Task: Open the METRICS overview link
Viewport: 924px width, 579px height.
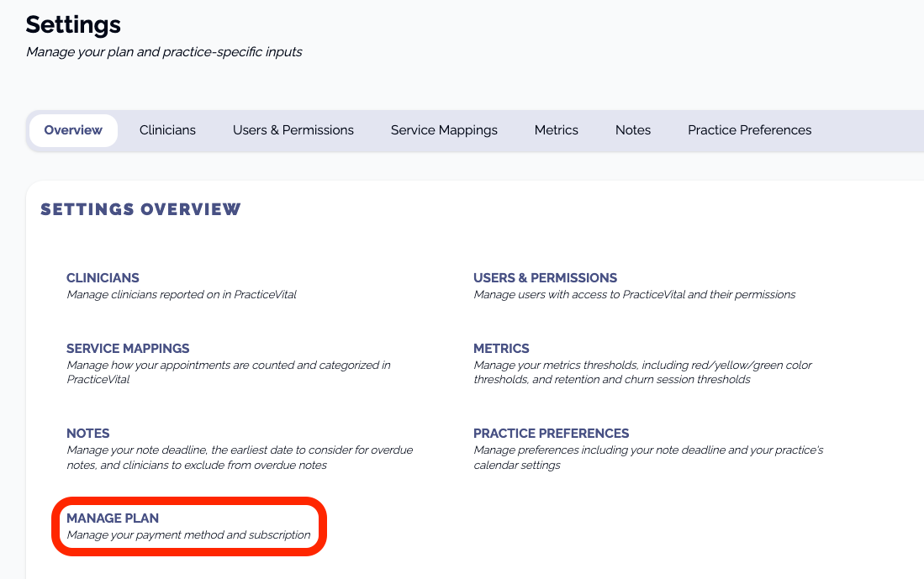Action: coord(501,349)
